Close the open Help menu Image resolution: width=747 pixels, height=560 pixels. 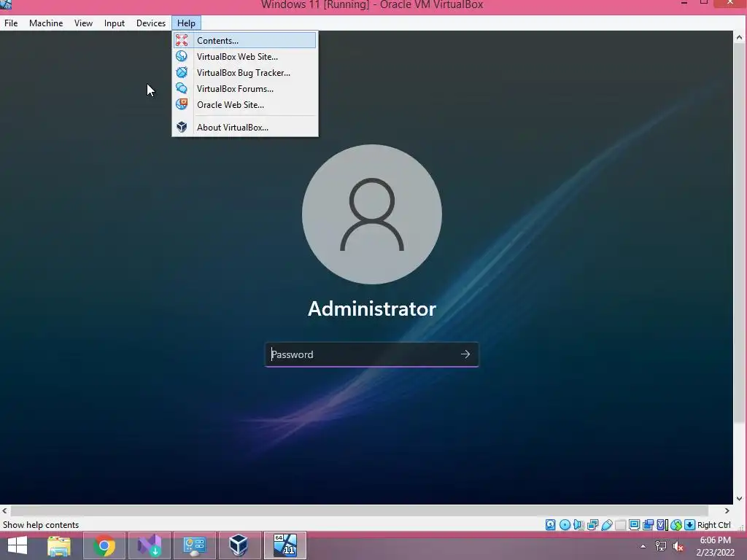(x=186, y=23)
